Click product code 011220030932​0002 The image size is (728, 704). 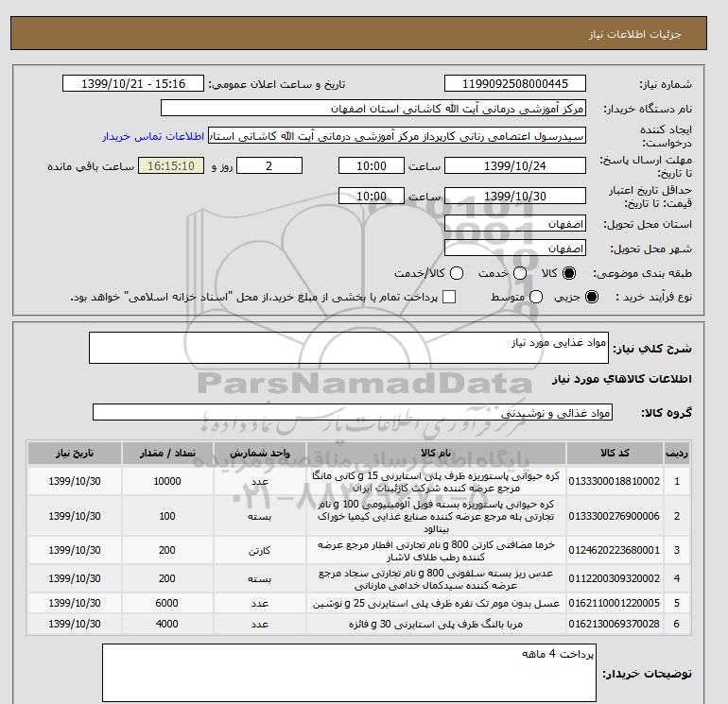(615, 578)
